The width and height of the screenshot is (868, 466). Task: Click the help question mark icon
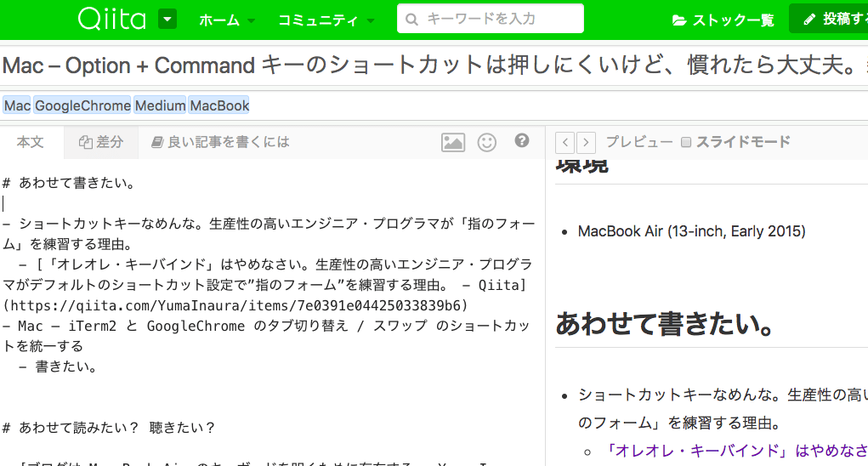click(521, 140)
